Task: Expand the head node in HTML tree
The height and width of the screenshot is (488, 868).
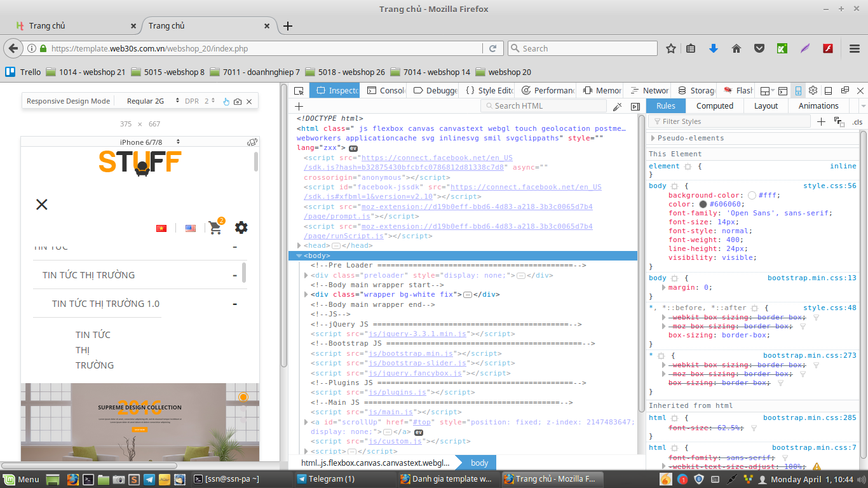Action: pyautogui.click(x=299, y=245)
